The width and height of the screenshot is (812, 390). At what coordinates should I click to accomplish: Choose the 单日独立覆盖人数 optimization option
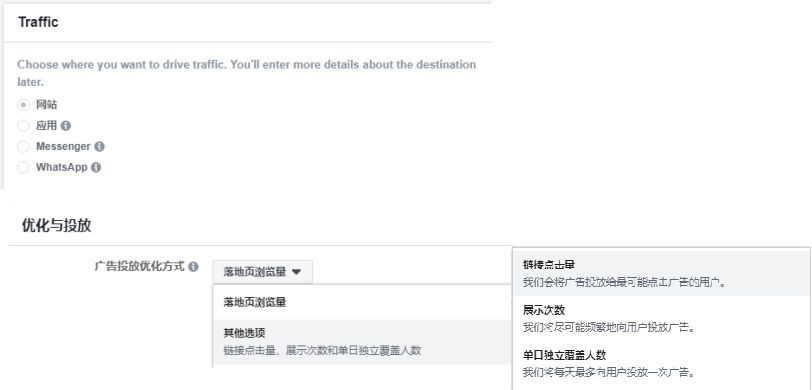661,364
